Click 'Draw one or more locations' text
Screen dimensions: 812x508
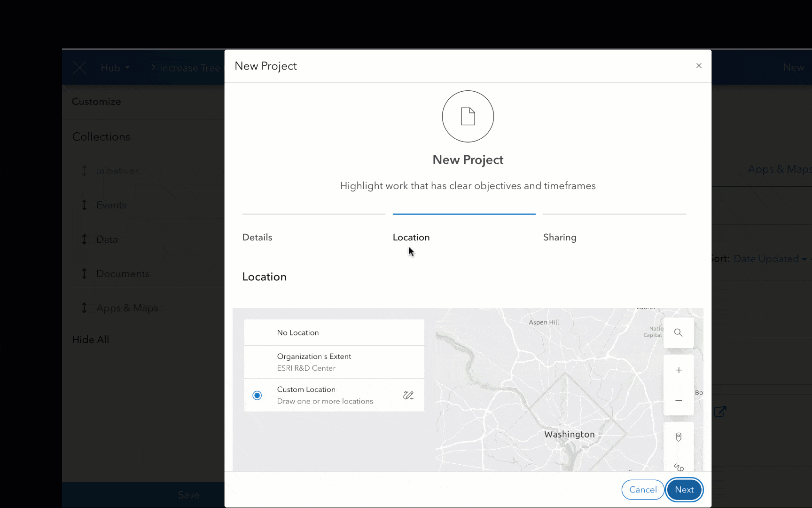pos(325,401)
